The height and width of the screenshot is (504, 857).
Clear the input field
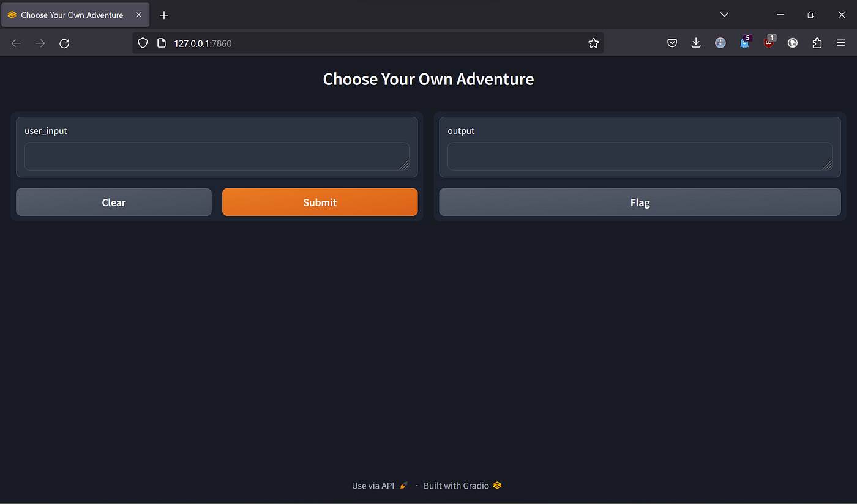(113, 202)
